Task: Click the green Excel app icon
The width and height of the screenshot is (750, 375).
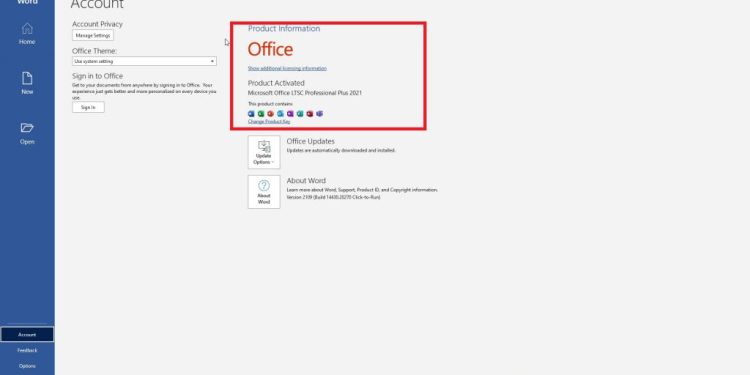Action: tap(261, 114)
